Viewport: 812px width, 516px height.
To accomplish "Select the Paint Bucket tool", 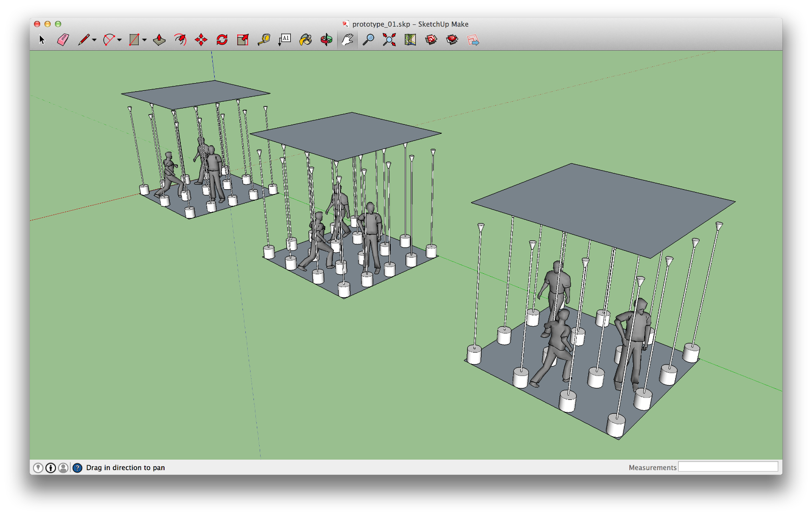I will point(306,40).
